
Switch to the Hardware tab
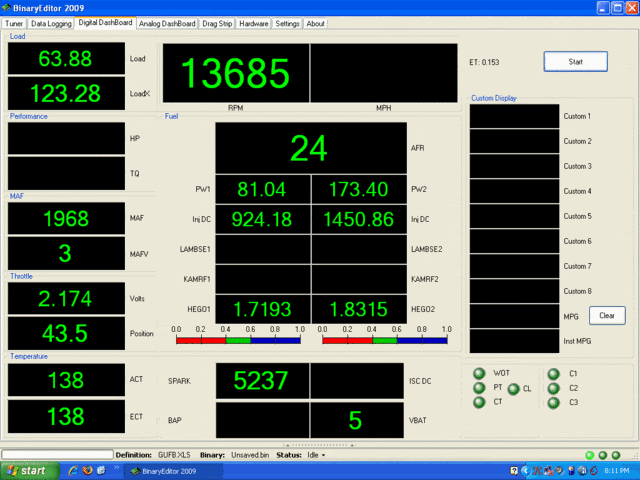pyautogui.click(x=253, y=24)
